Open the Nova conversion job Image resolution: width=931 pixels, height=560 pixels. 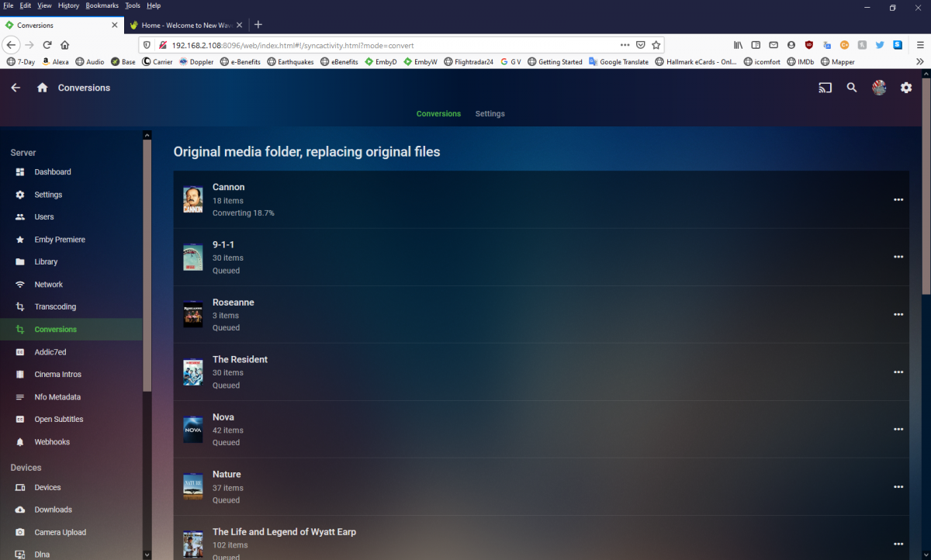click(x=541, y=430)
